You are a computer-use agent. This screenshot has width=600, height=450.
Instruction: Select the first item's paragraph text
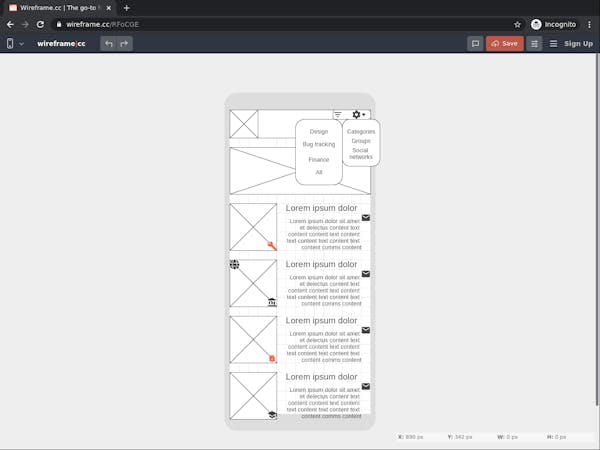(324, 234)
